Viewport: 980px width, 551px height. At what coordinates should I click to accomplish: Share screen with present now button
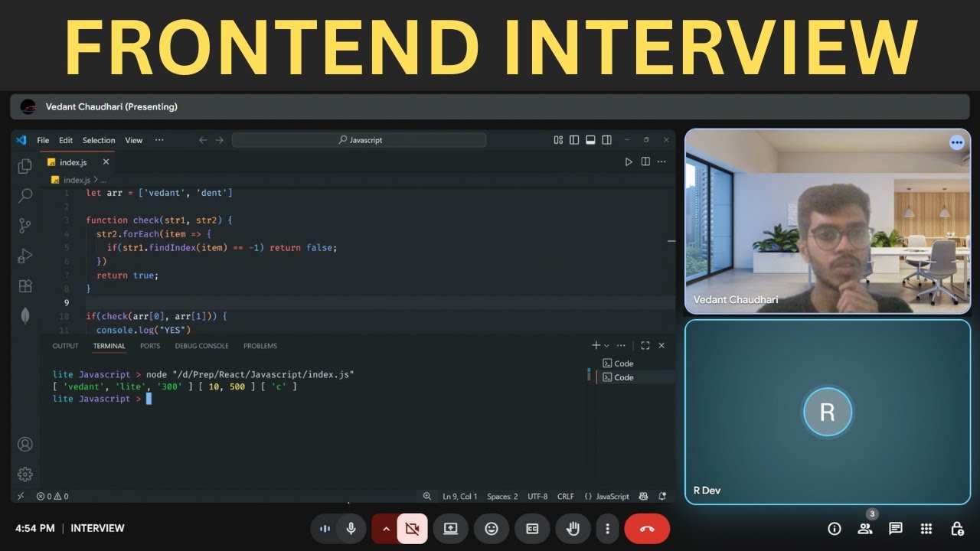click(x=450, y=528)
